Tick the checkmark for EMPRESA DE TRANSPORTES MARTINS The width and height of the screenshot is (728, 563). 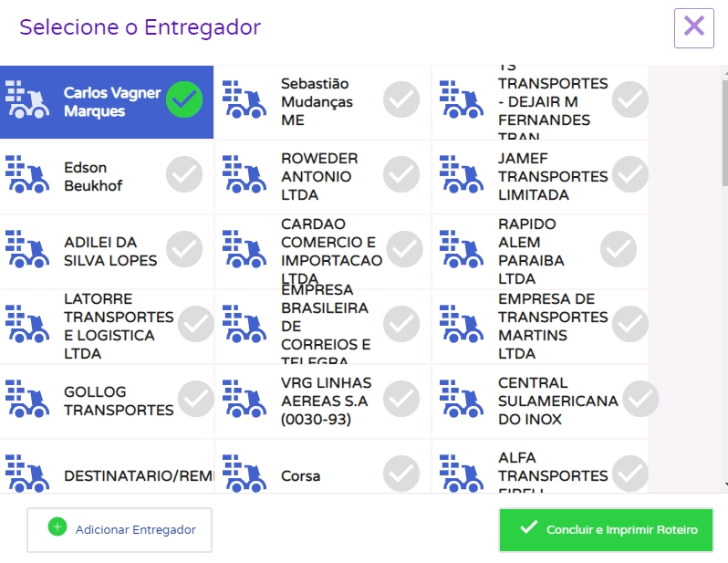tap(630, 324)
